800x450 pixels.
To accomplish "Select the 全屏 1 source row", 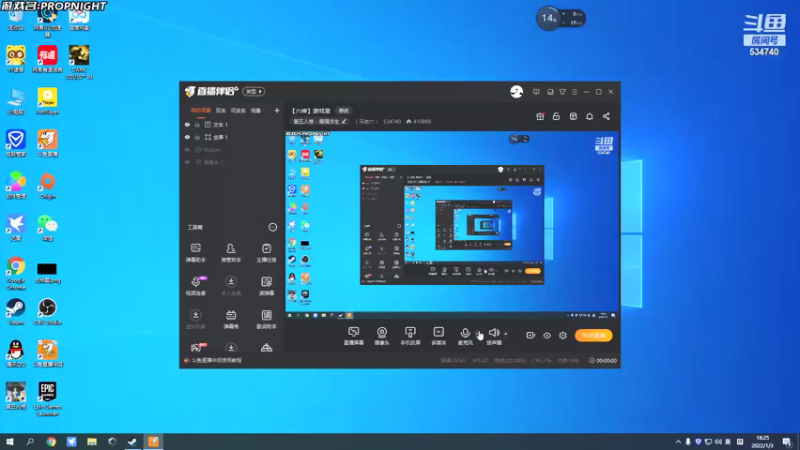I will pos(232,137).
